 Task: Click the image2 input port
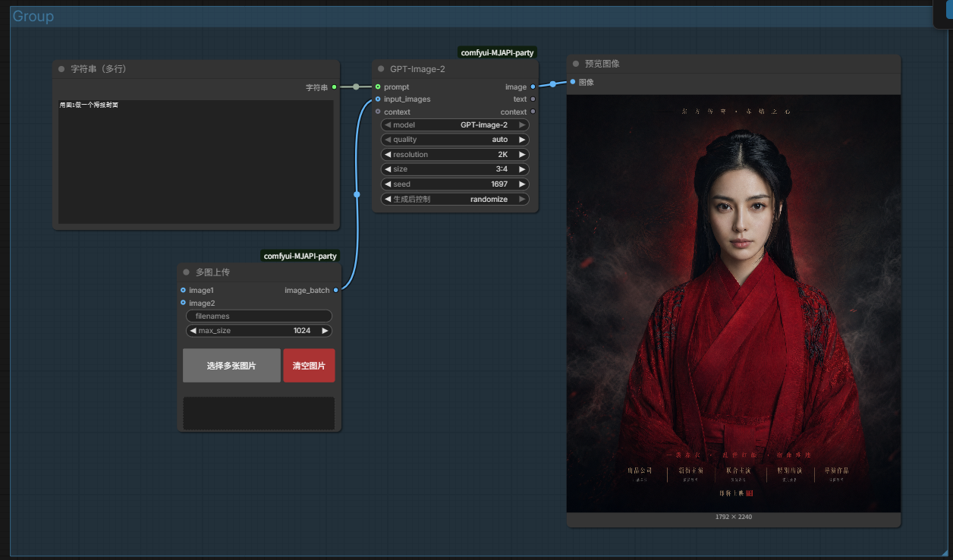coord(183,303)
